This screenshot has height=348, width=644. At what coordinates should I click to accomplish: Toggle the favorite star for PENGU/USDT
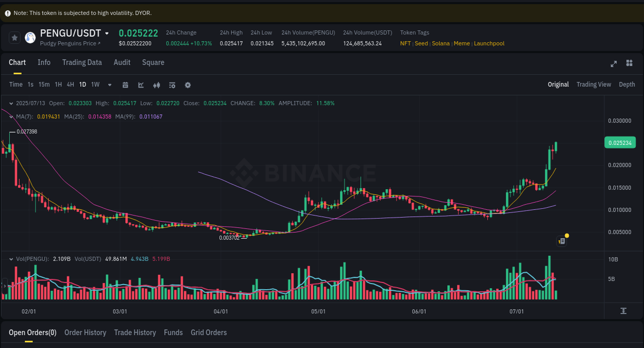click(14, 38)
